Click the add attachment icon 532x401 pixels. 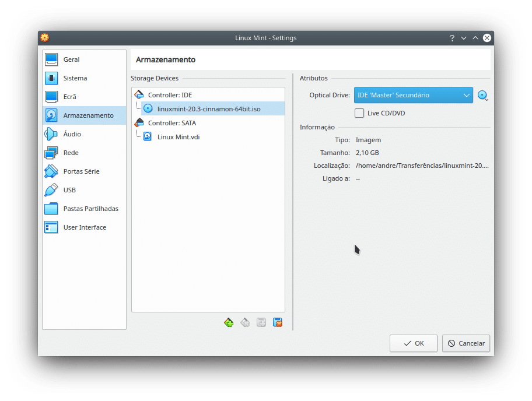pos(261,322)
